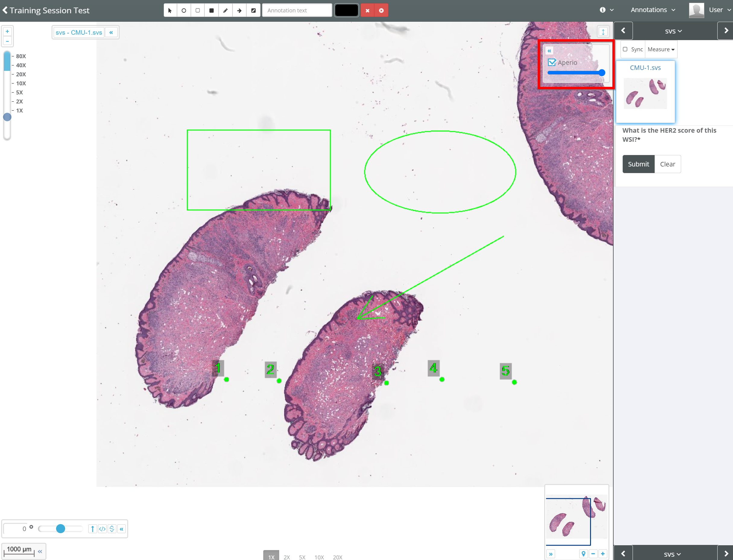Submit the HER2 score answer

(638, 164)
